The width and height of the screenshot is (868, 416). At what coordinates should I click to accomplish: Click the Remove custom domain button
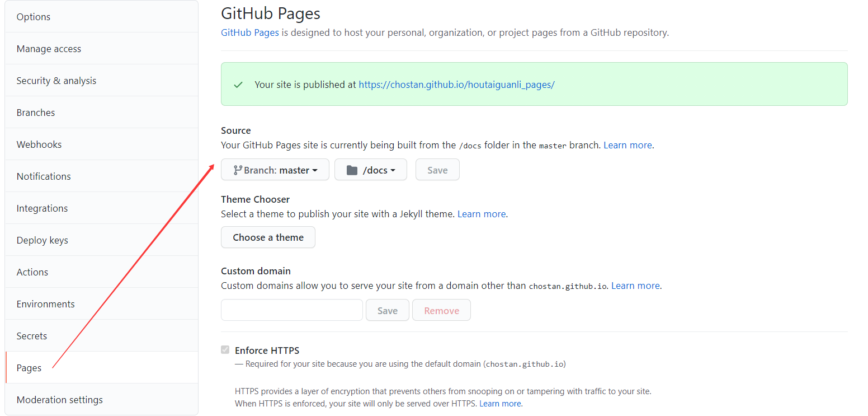[441, 310]
